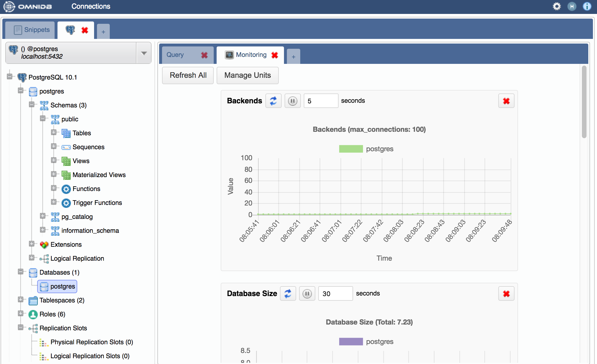Collapse the Databases (1) node
597x364 pixels.
(21, 272)
